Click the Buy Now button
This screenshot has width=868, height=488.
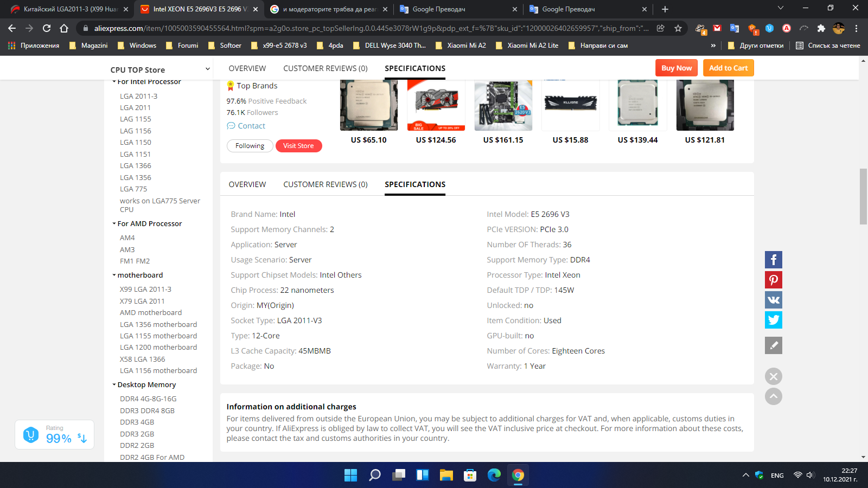676,68
